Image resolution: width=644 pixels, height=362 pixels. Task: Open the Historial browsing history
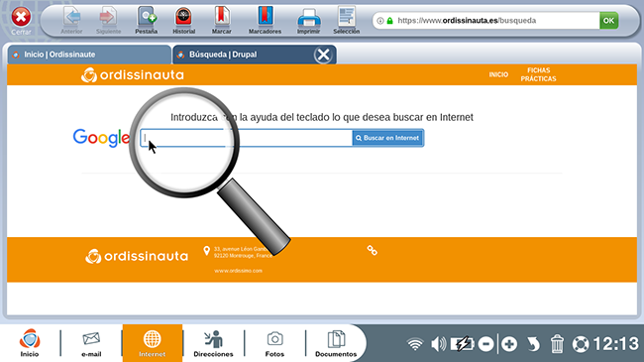point(183,20)
